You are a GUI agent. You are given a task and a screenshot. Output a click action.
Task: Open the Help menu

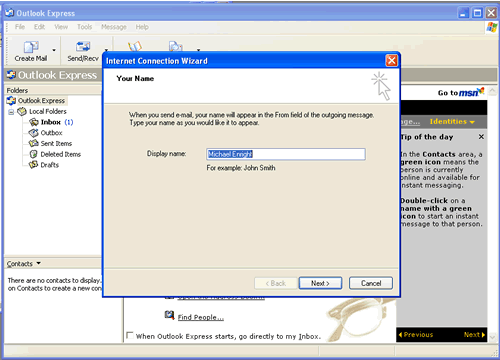[x=142, y=27]
